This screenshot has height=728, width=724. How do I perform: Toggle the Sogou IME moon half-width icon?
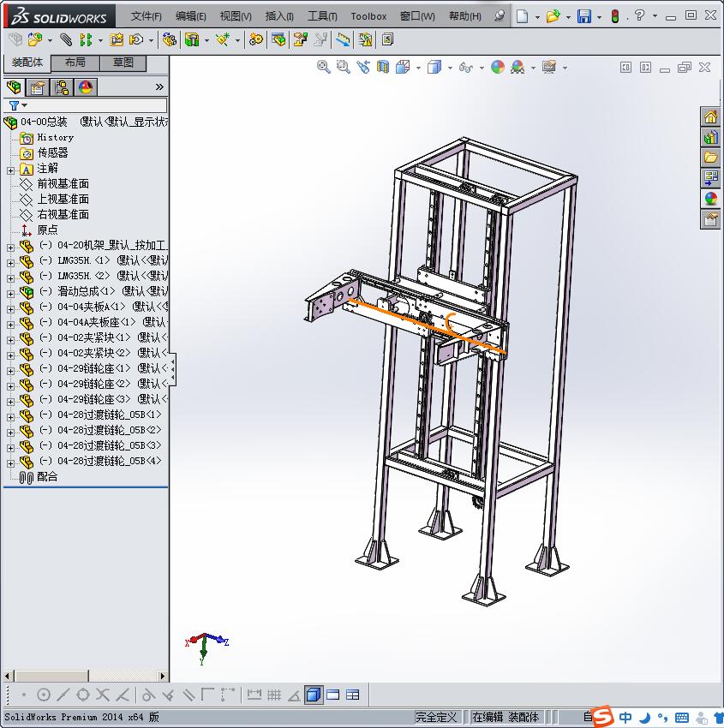644,718
